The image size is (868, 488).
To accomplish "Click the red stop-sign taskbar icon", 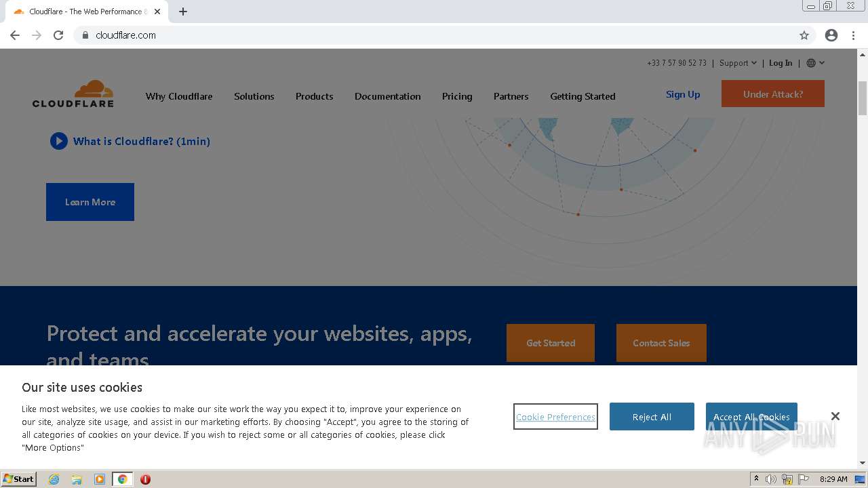I will point(145,479).
